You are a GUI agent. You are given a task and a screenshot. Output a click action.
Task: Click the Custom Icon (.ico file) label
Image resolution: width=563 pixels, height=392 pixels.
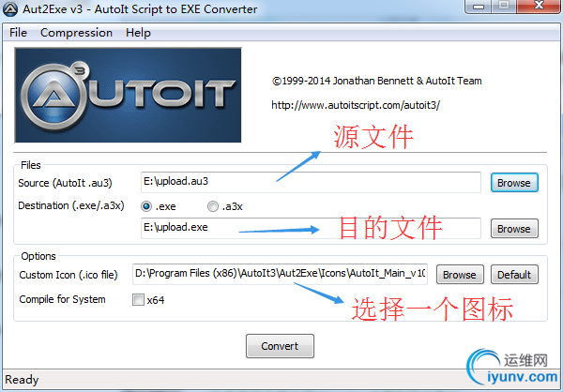(x=68, y=275)
